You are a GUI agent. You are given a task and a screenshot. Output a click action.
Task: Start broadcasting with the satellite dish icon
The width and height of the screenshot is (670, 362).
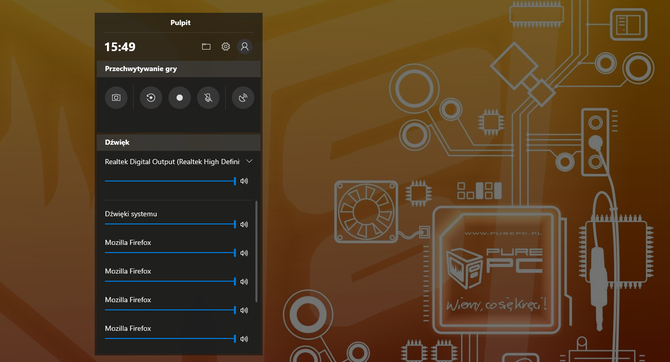click(x=243, y=98)
